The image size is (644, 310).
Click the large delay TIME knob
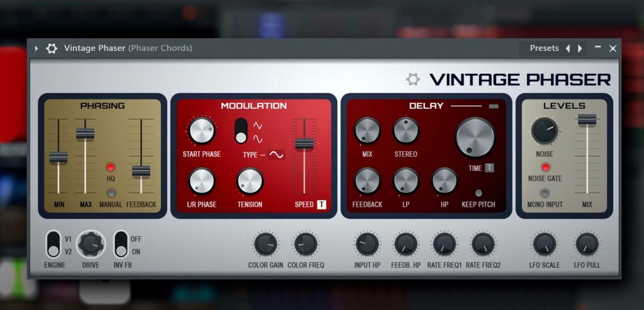coord(475,137)
